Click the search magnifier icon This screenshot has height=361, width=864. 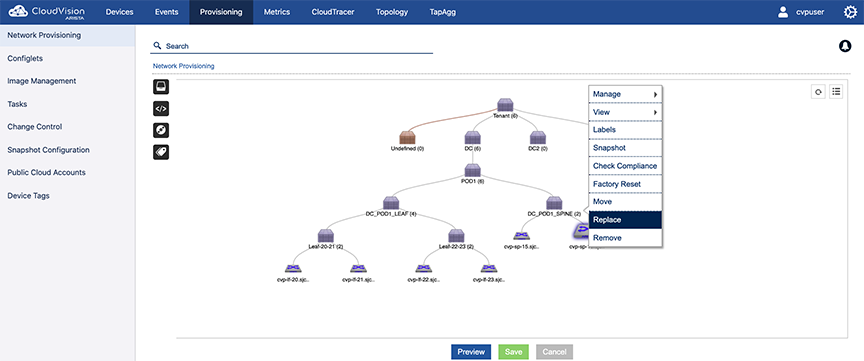[158, 46]
